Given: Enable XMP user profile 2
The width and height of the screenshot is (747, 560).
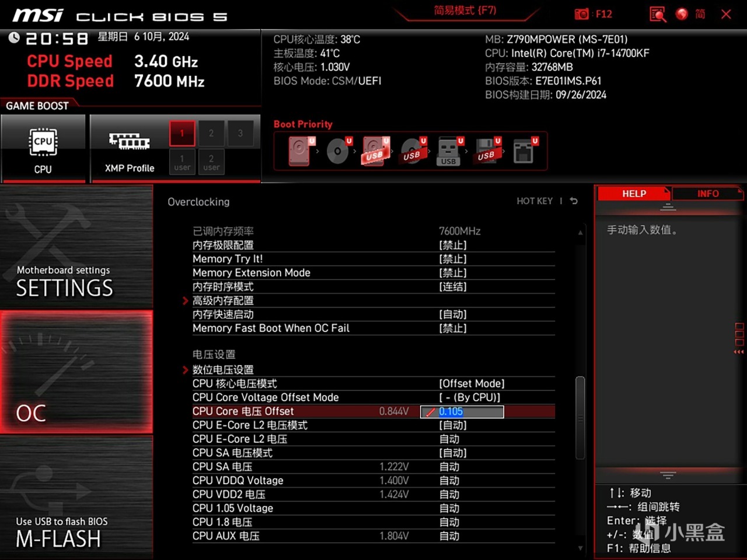Looking at the screenshot, I should click(211, 162).
